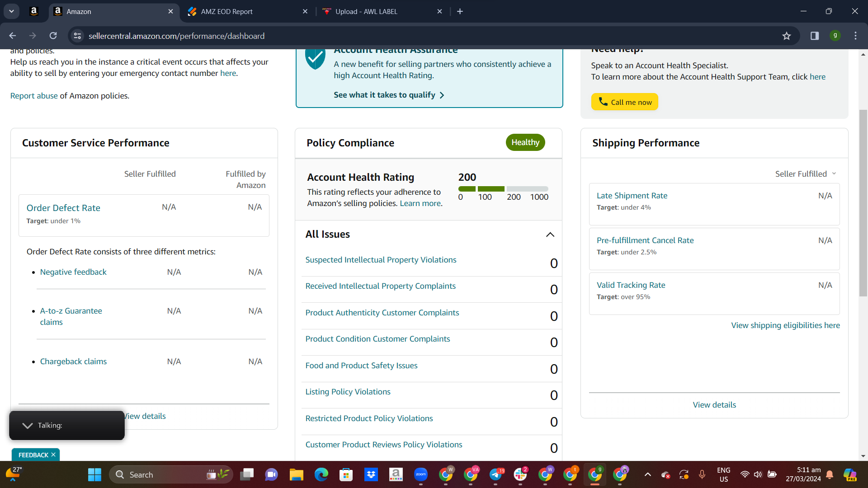
Task: Click the Call me now button
Action: [624, 102]
